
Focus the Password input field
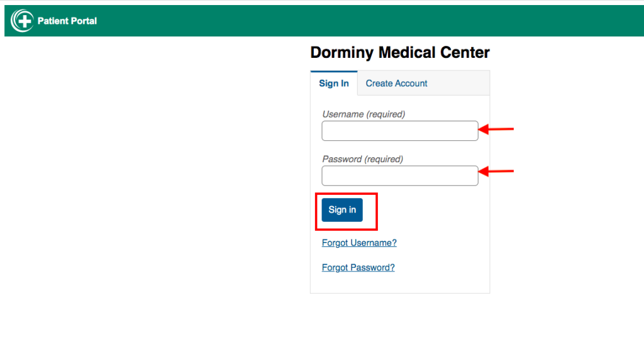point(400,176)
